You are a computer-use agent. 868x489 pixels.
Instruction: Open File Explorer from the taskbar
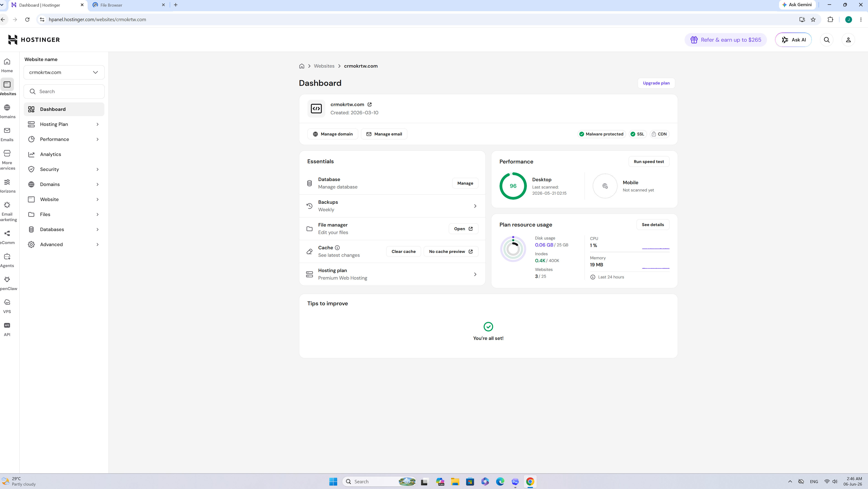[x=455, y=481]
